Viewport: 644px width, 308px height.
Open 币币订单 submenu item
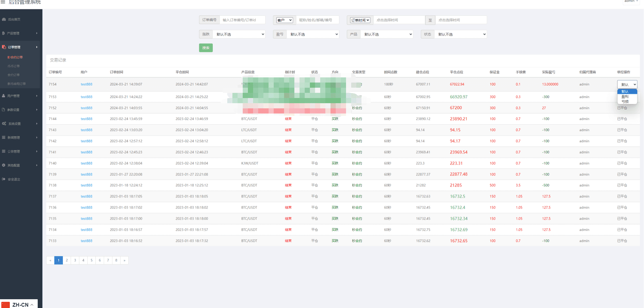tap(13, 66)
